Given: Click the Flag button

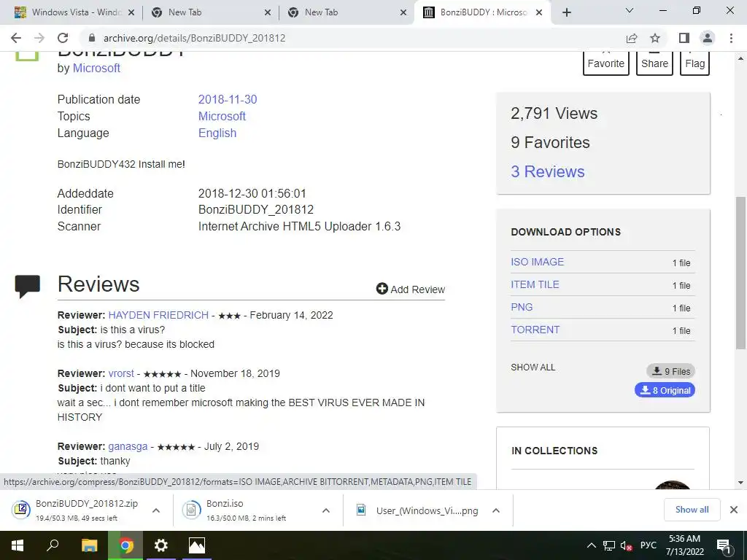Looking at the screenshot, I should point(695,63).
